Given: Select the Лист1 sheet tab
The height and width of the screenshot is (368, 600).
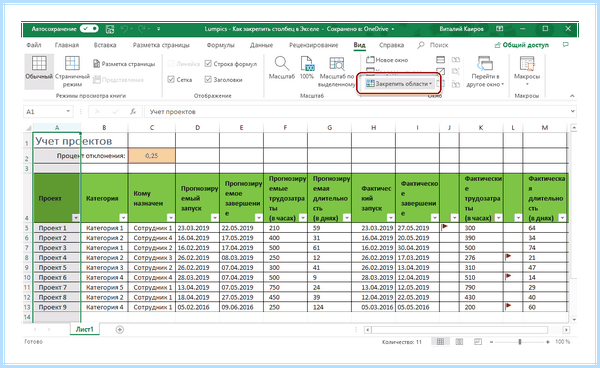Looking at the screenshot, I should point(85,329).
